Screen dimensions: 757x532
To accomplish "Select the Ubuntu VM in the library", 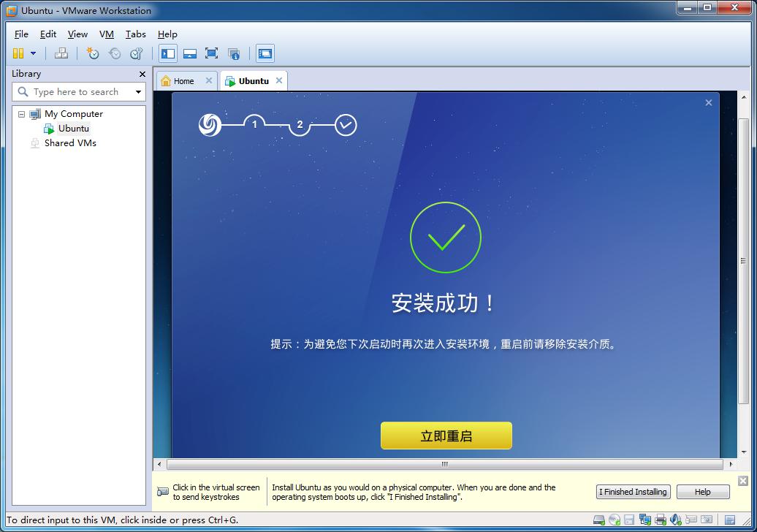I will pos(73,129).
